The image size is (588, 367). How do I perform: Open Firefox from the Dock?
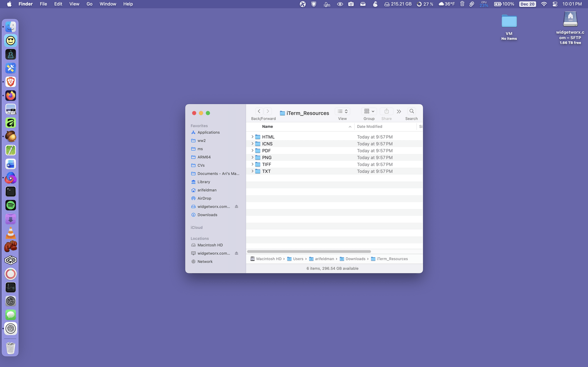(11, 96)
